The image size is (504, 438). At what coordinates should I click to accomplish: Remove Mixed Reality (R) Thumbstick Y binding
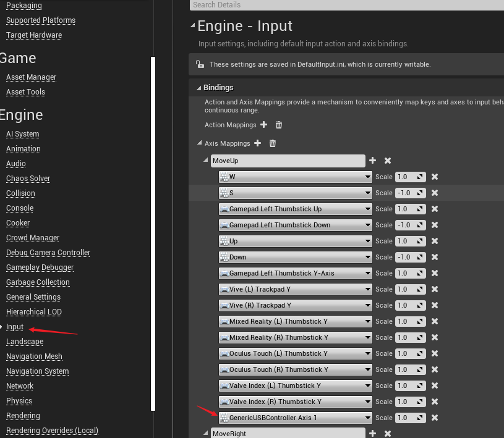(x=435, y=337)
